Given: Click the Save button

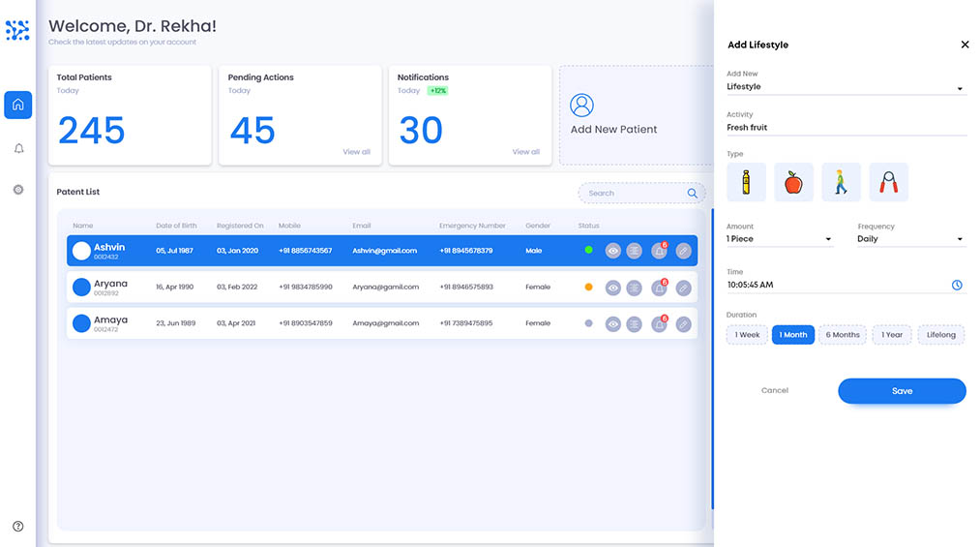Looking at the screenshot, I should tap(902, 391).
